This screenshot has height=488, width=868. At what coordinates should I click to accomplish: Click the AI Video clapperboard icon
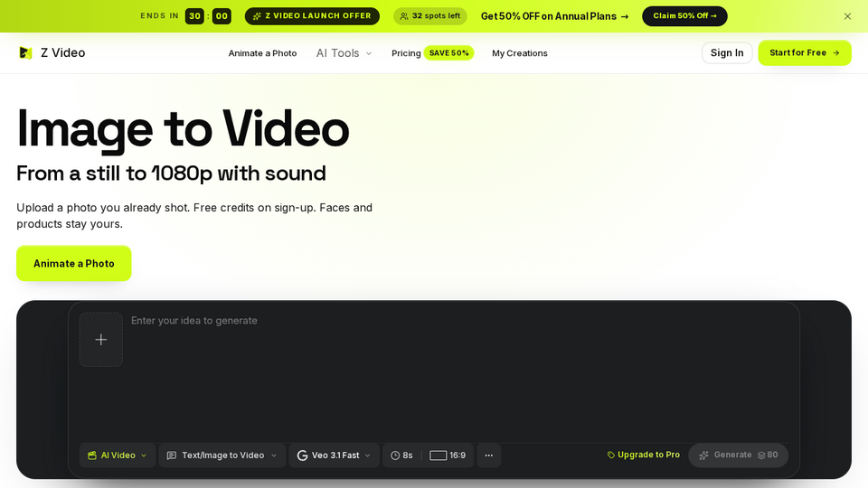pyautogui.click(x=92, y=455)
